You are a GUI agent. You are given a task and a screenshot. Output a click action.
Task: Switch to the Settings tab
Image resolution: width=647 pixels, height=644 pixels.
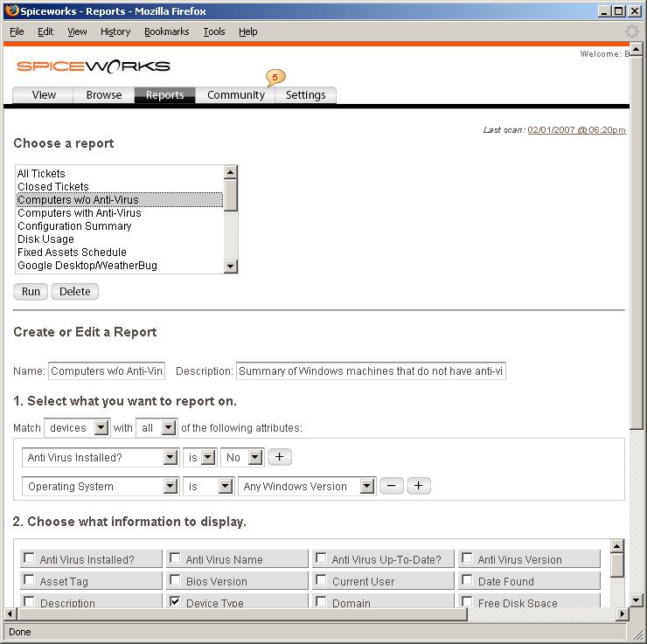coord(306,95)
